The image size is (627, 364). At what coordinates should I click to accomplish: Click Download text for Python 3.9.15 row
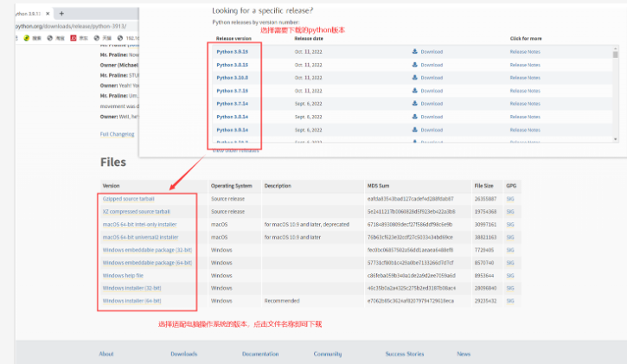tap(432, 52)
